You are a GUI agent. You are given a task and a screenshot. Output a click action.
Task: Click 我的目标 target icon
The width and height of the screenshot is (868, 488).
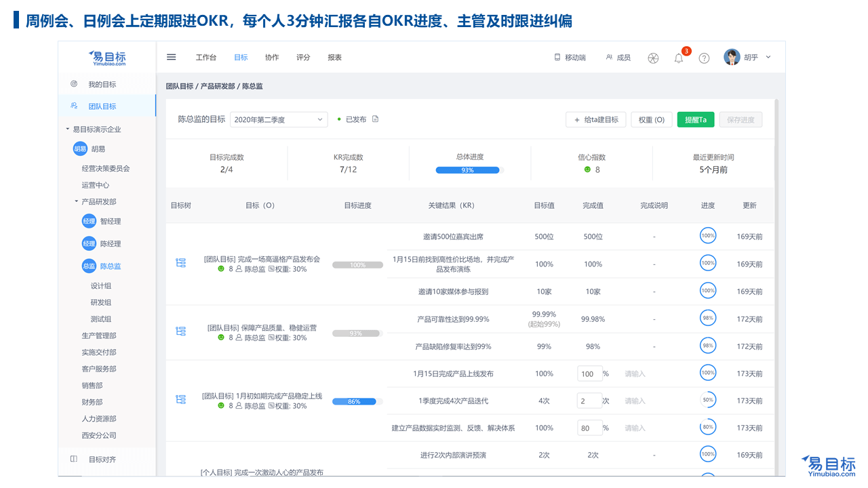click(74, 84)
